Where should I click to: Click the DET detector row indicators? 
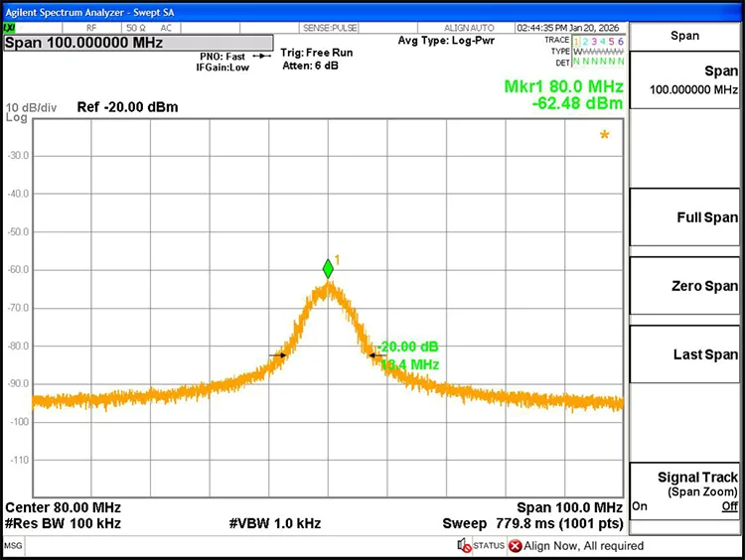(598, 62)
